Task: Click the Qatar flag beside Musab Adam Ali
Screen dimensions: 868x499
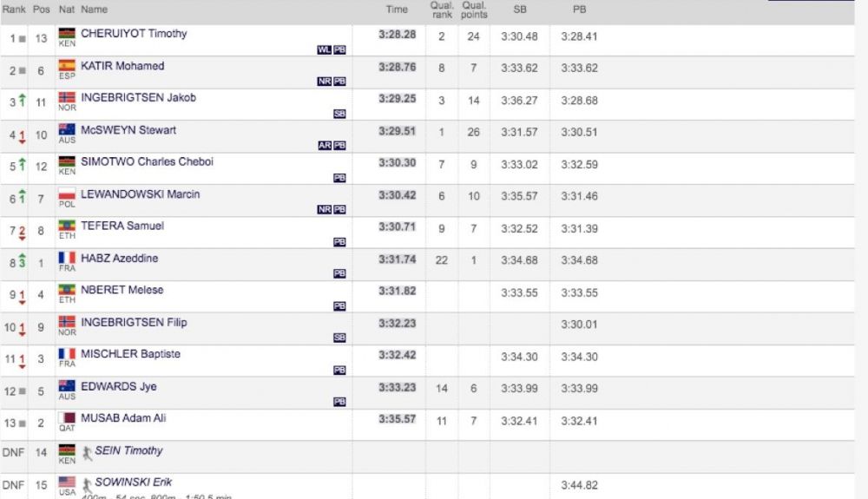Action: point(67,418)
